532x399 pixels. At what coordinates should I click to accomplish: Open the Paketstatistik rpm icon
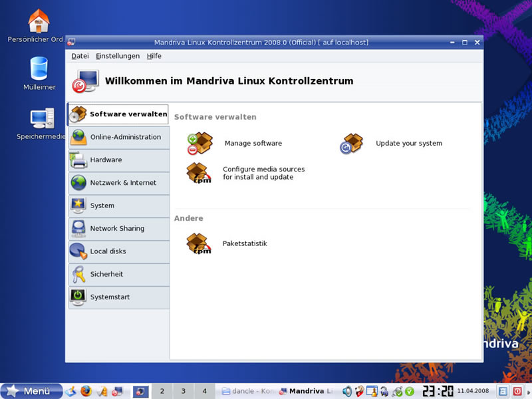199,243
